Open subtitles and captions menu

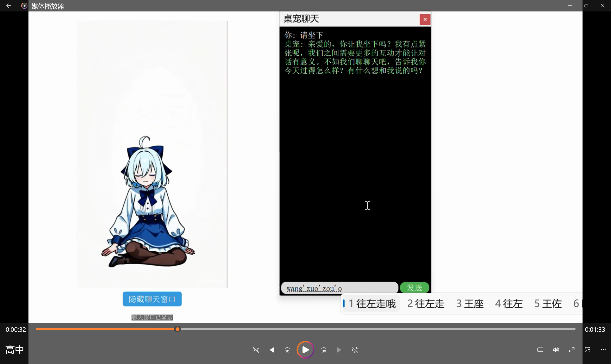point(540,350)
